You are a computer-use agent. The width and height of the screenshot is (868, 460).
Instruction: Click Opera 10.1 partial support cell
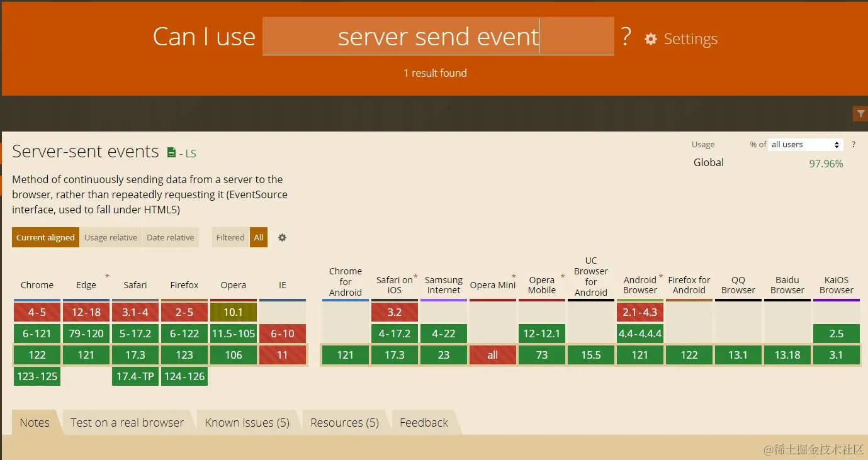click(234, 312)
